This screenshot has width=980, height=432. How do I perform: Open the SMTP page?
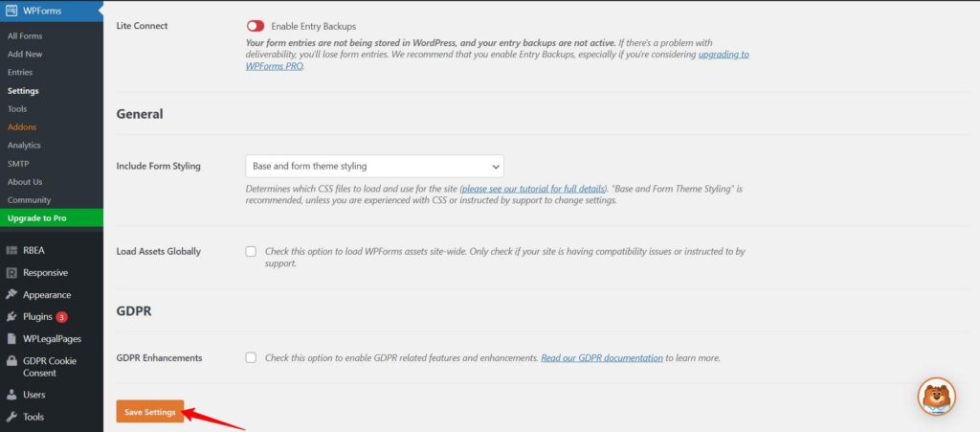click(x=18, y=163)
